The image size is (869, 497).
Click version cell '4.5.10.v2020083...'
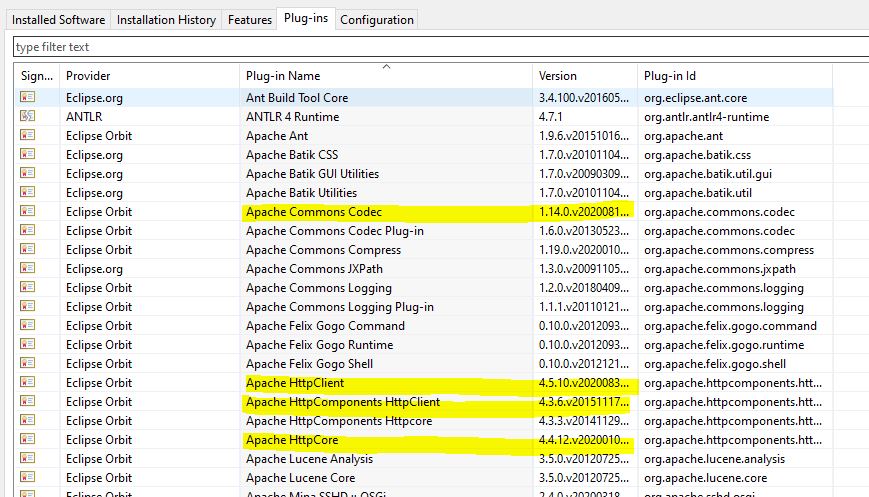(584, 383)
